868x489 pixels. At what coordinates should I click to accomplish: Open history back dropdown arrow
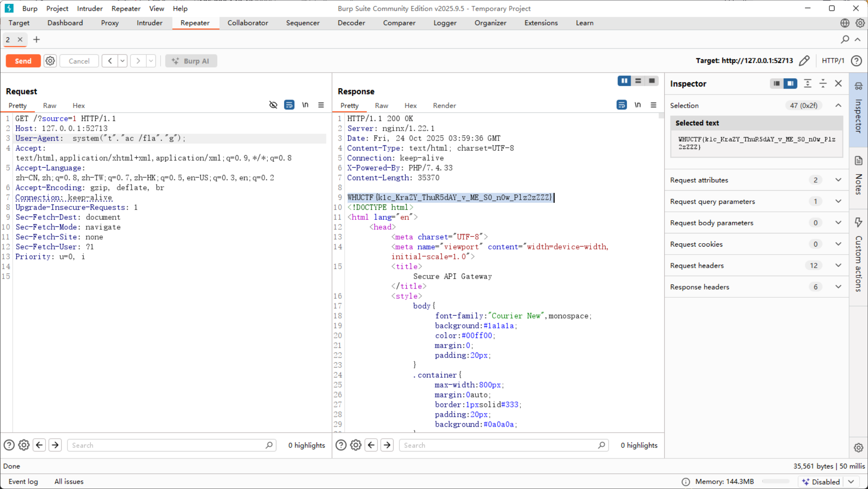123,61
